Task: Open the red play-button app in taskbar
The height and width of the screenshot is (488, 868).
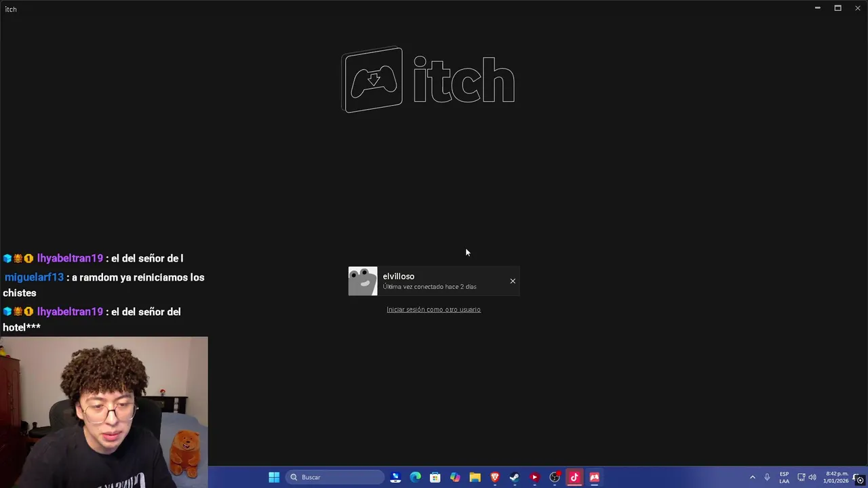Action: [534, 477]
